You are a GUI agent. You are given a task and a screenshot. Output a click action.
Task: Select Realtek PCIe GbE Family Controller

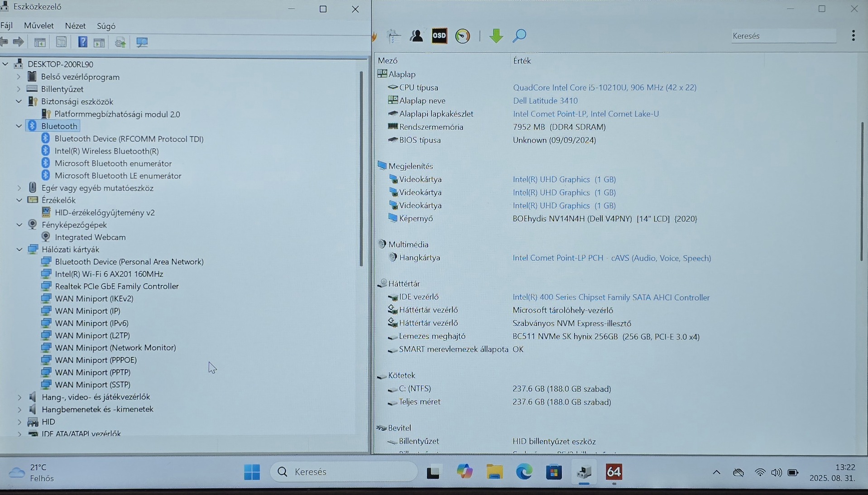[x=117, y=286]
